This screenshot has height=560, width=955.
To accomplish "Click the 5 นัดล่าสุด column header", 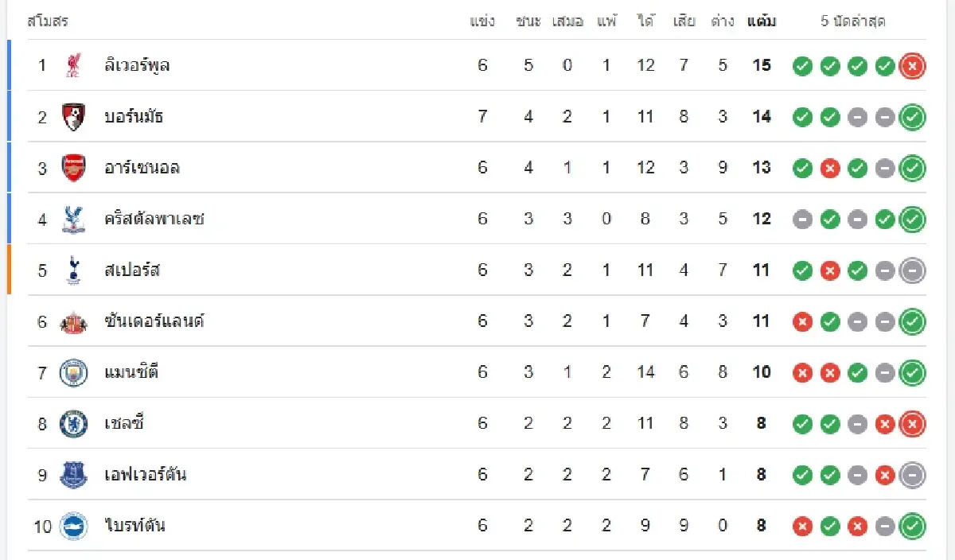I will click(x=853, y=21).
